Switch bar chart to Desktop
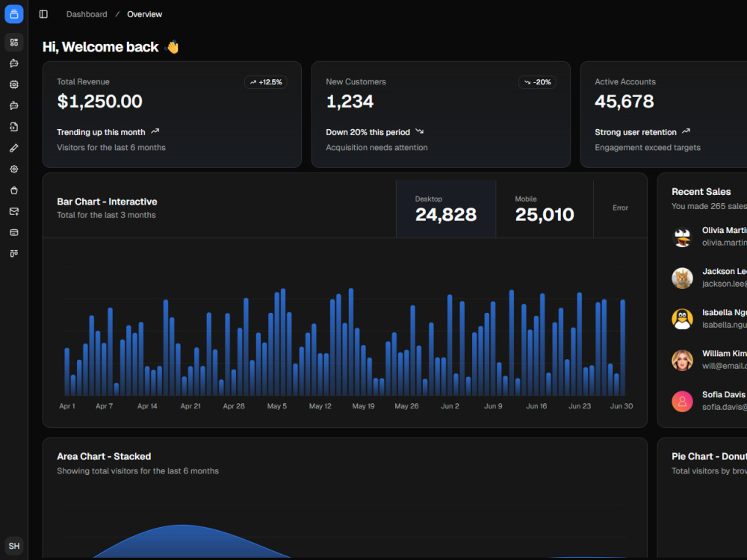The width and height of the screenshot is (747, 560). tap(446, 208)
